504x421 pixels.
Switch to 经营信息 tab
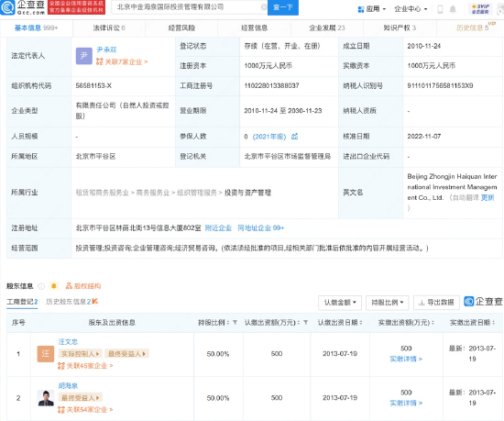[254, 28]
